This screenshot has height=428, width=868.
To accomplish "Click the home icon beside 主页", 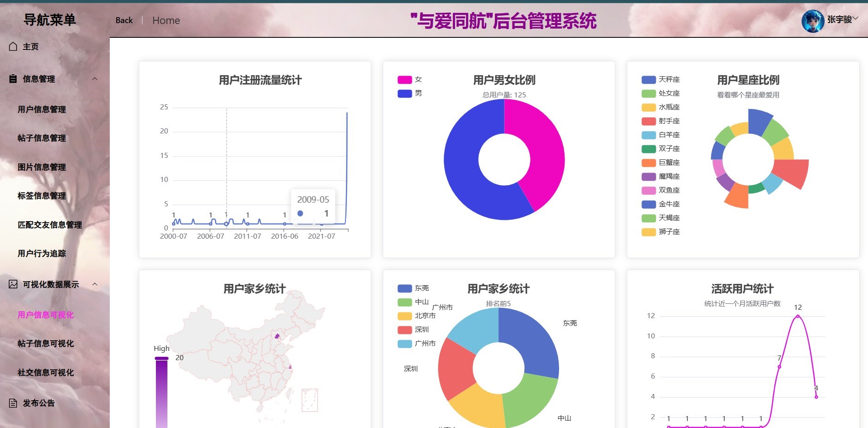I will (x=13, y=47).
